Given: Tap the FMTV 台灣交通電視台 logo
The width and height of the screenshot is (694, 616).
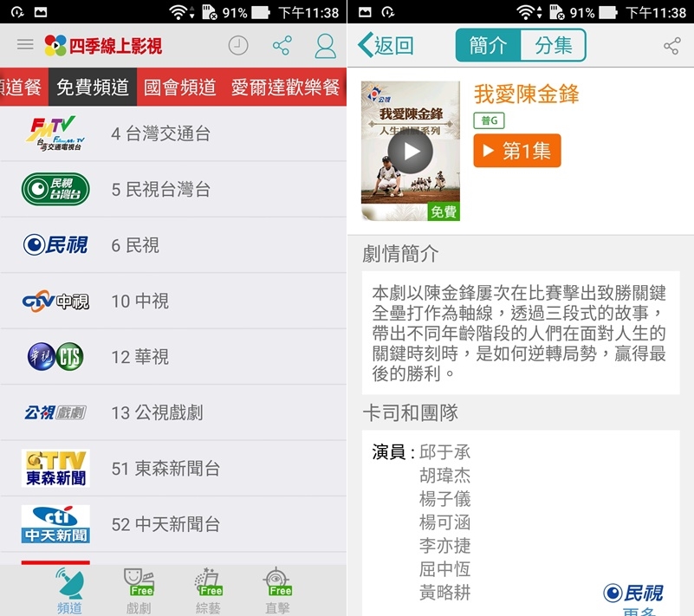Looking at the screenshot, I should click(55, 133).
